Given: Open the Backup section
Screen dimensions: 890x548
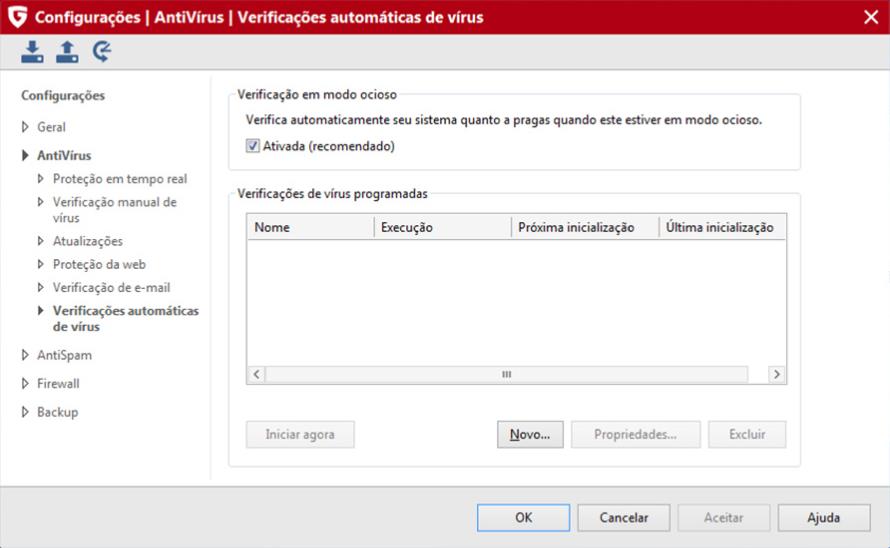Looking at the screenshot, I should click(57, 412).
